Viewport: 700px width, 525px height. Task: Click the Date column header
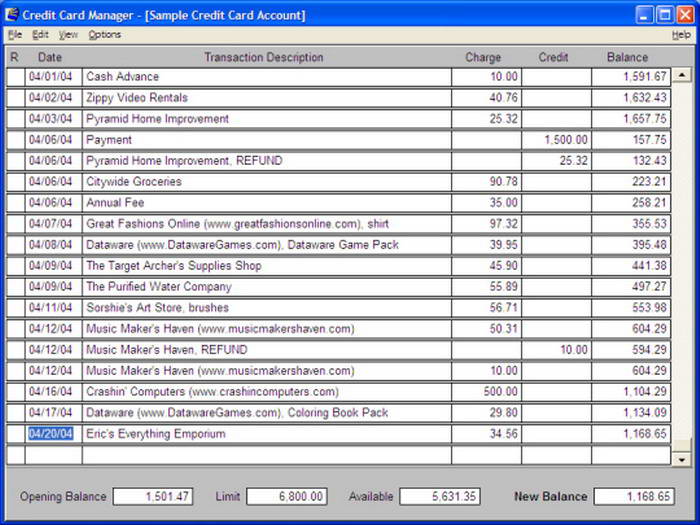point(50,57)
